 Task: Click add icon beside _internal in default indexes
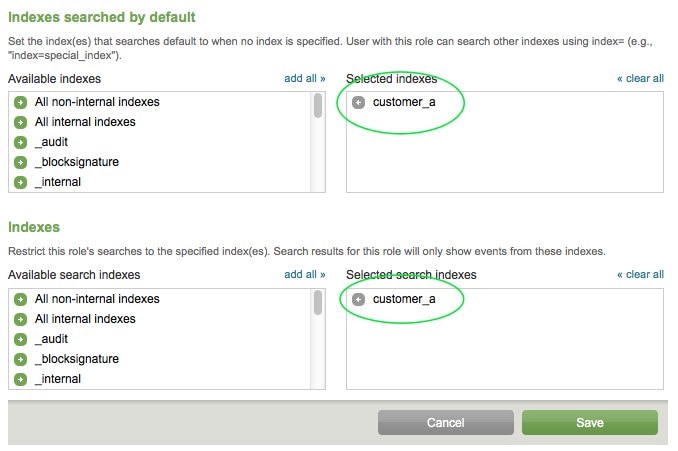(20, 182)
